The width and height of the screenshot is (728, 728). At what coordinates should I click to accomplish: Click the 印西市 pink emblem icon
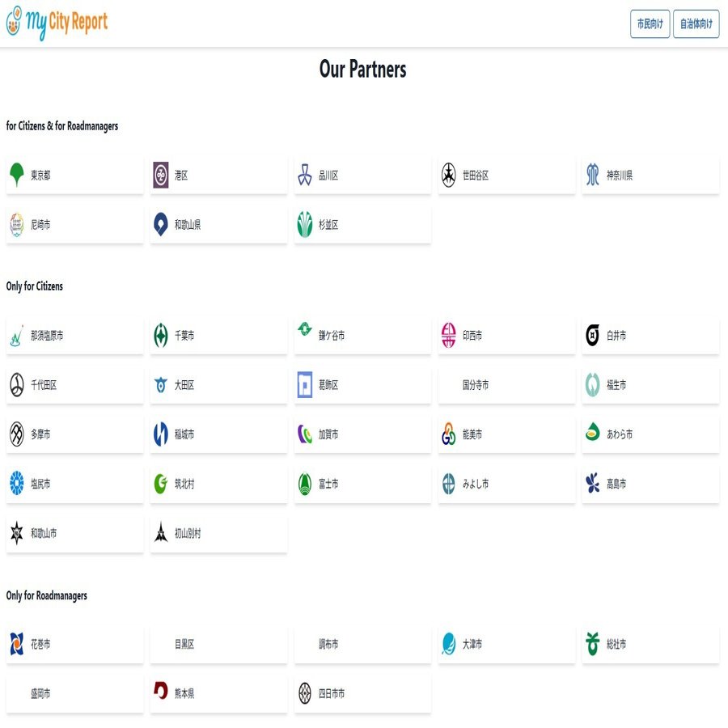coord(449,336)
